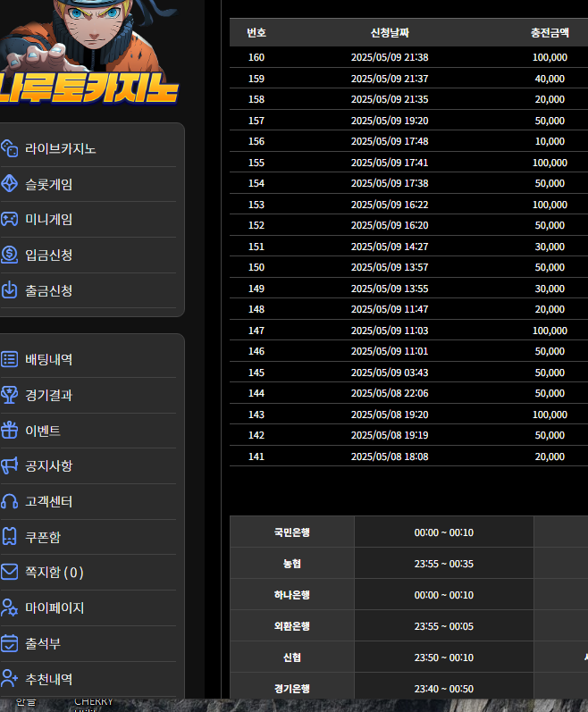The height and width of the screenshot is (712, 588).
Task: Click the 신청날짜 column header
Action: pyautogui.click(x=390, y=33)
